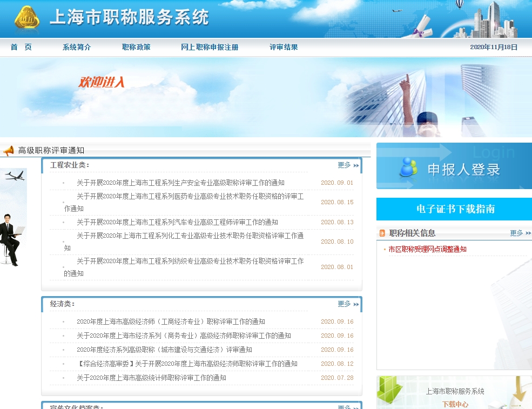Click the date 2020.08.15 for 医药专业 notice

pyautogui.click(x=337, y=202)
